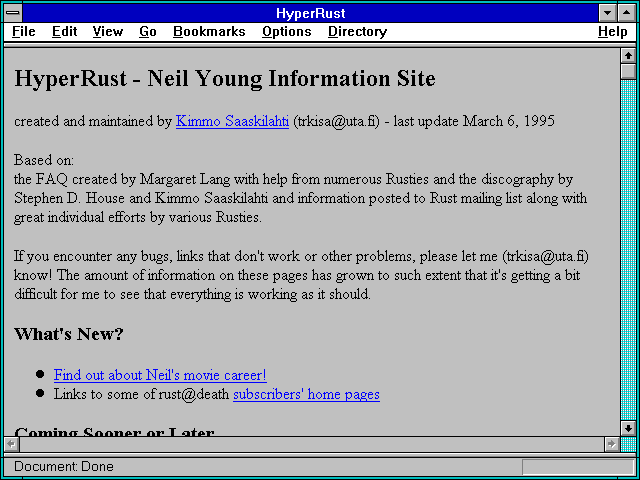Click the vertical scrollbar down arrow
The width and height of the screenshot is (640, 480).
click(628, 428)
